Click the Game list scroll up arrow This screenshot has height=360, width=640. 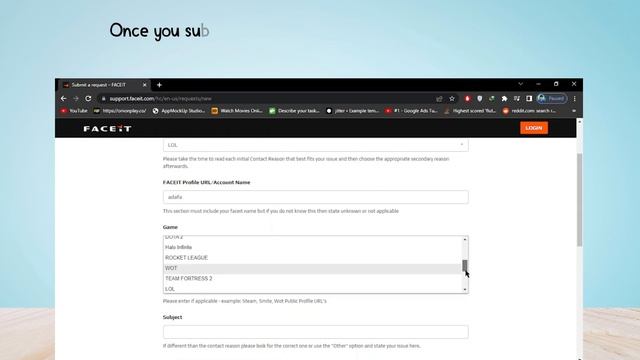click(465, 240)
